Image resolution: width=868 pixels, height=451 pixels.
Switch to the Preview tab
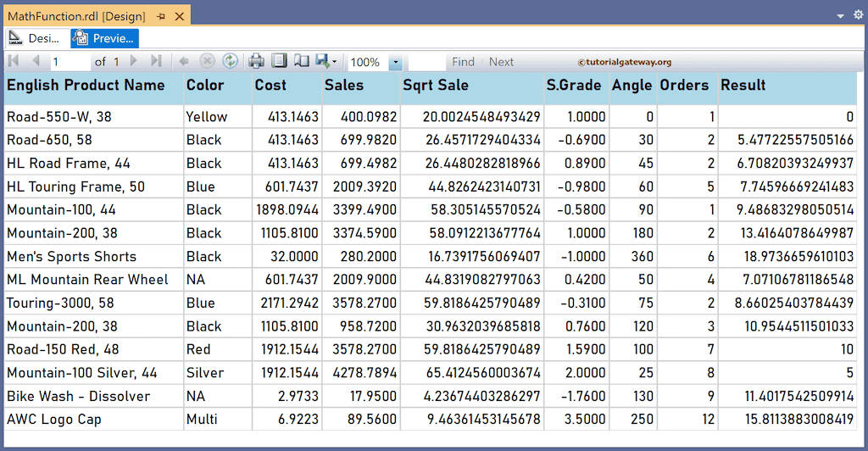(x=104, y=38)
